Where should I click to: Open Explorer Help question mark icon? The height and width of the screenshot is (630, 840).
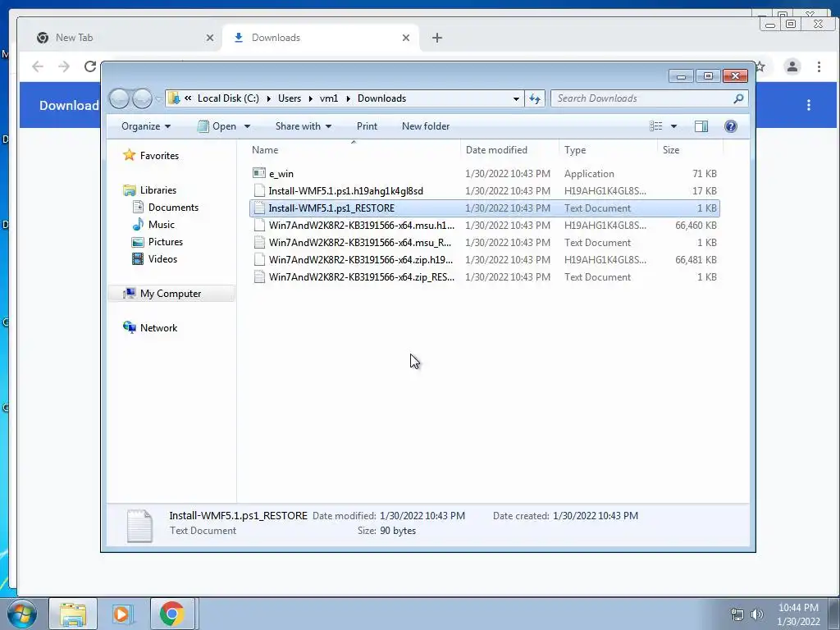click(730, 126)
